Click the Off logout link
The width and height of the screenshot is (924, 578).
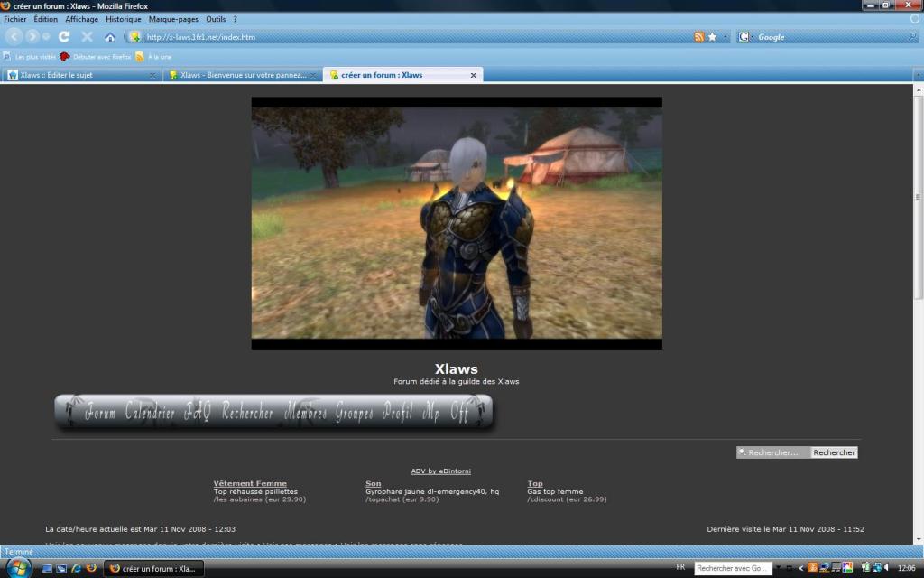point(459,412)
